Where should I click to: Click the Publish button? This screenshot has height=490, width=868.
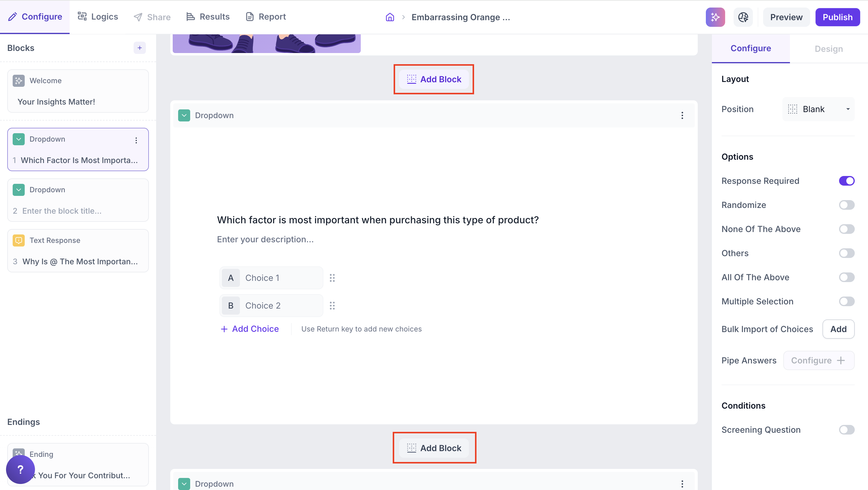click(837, 17)
